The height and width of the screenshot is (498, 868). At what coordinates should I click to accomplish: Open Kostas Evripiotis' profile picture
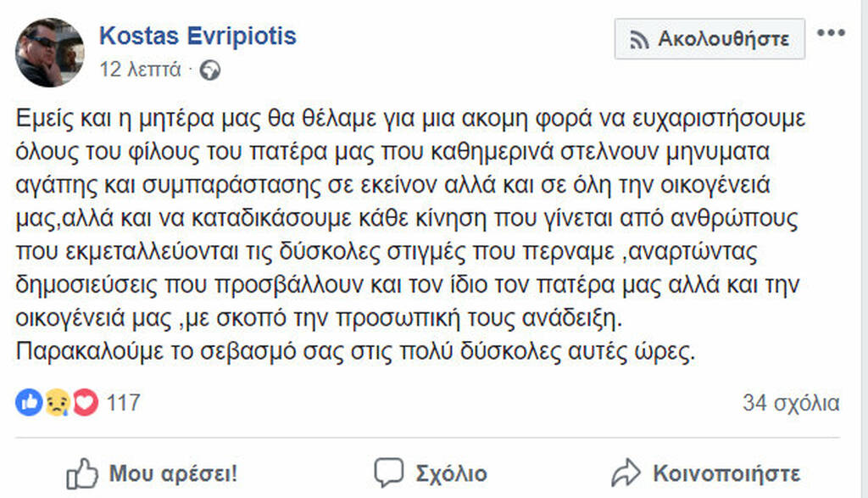pyautogui.click(x=49, y=53)
